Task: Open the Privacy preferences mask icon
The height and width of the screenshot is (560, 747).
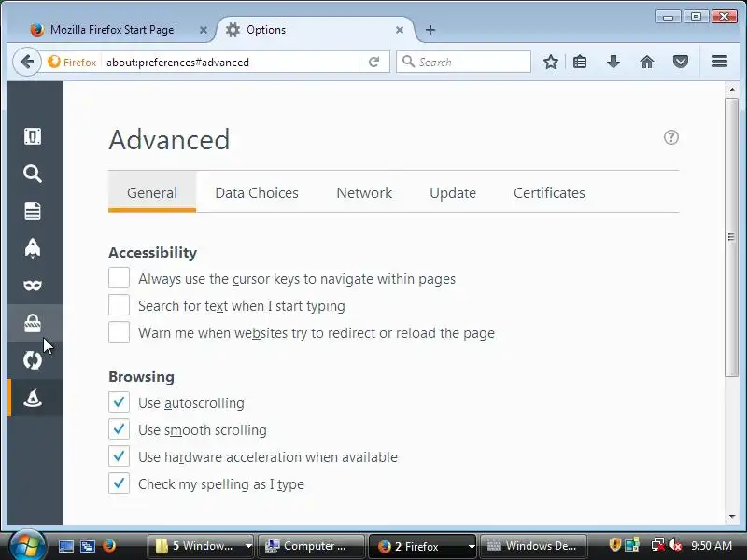Action: [33, 286]
